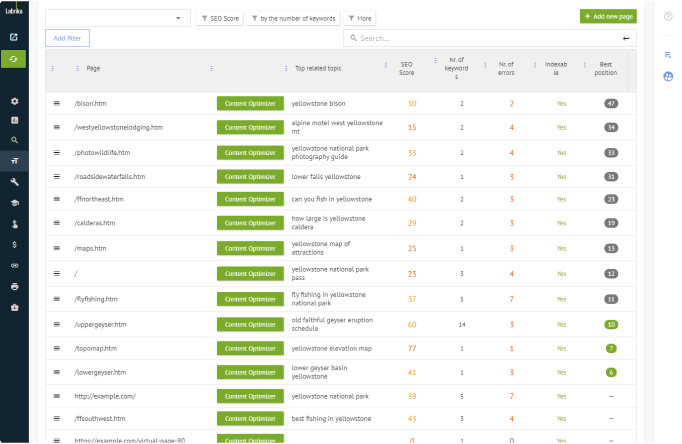Image resolution: width=682 pixels, height=444 pixels.
Task: Open the printer icon in sidebar
Action: coord(14,286)
